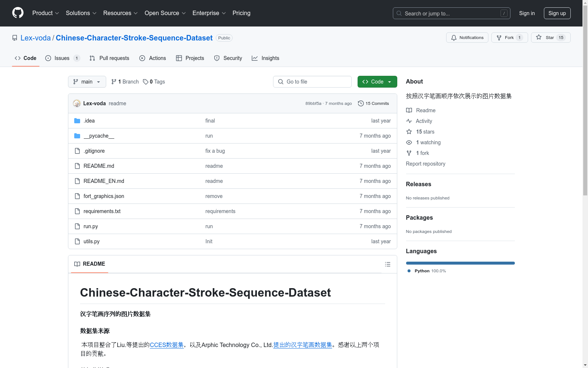Expand the Resources menu
588x368 pixels.
click(x=121, y=13)
